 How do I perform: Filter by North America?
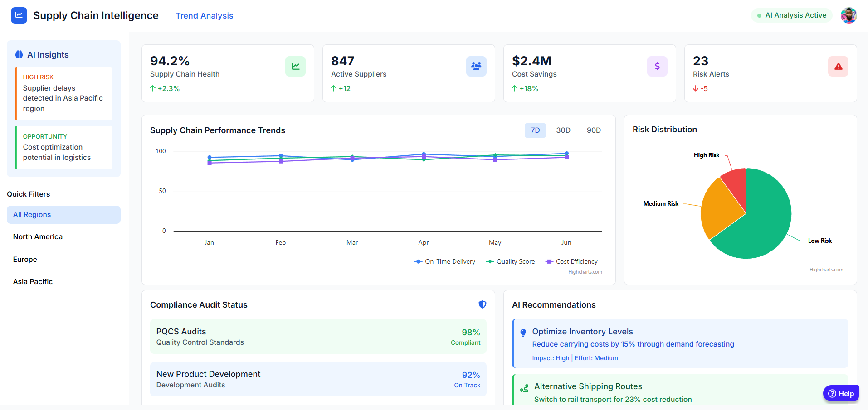[x=63, y=237]
